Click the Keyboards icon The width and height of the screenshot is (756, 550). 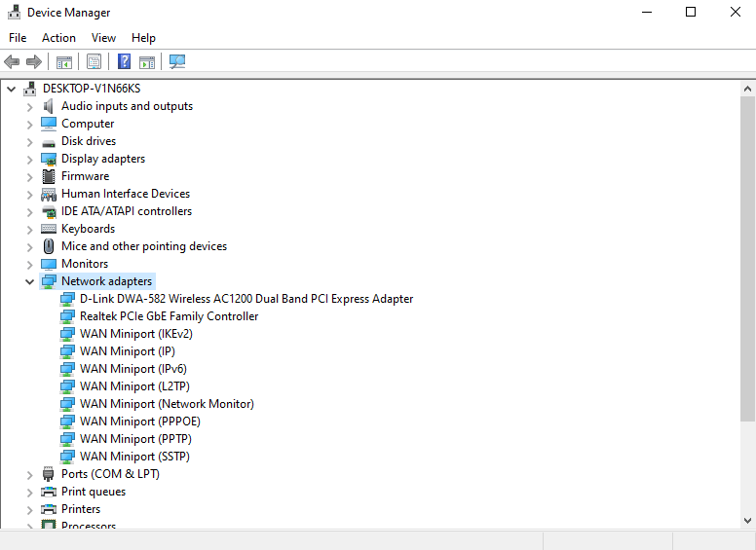pos(48,229)
